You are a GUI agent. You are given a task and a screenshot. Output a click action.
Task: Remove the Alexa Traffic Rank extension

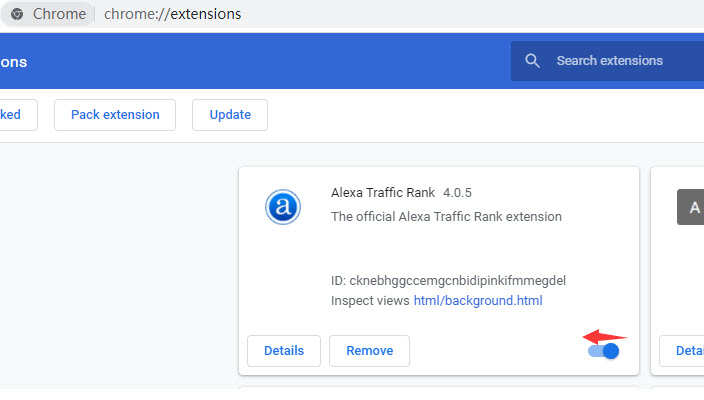(x=370, y=351)
